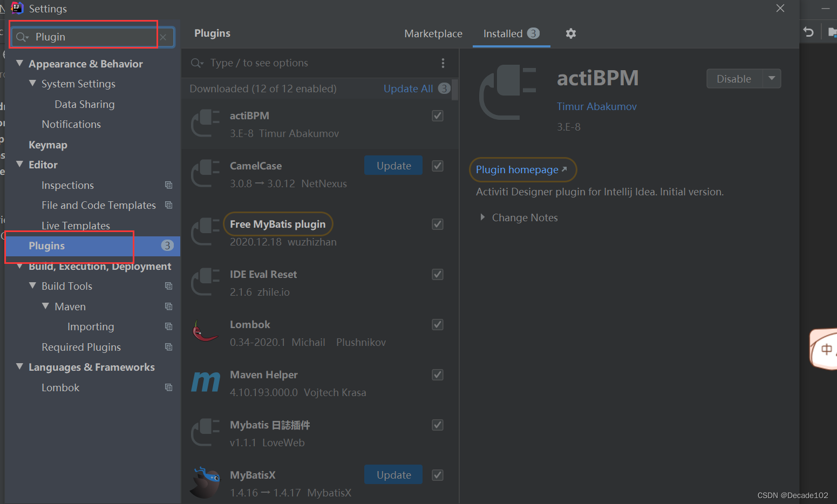Open the Keymap settings page
Image resolution: width=837 pixels, height=504 pixels.
pyautogui.click(x=48, y=145)
